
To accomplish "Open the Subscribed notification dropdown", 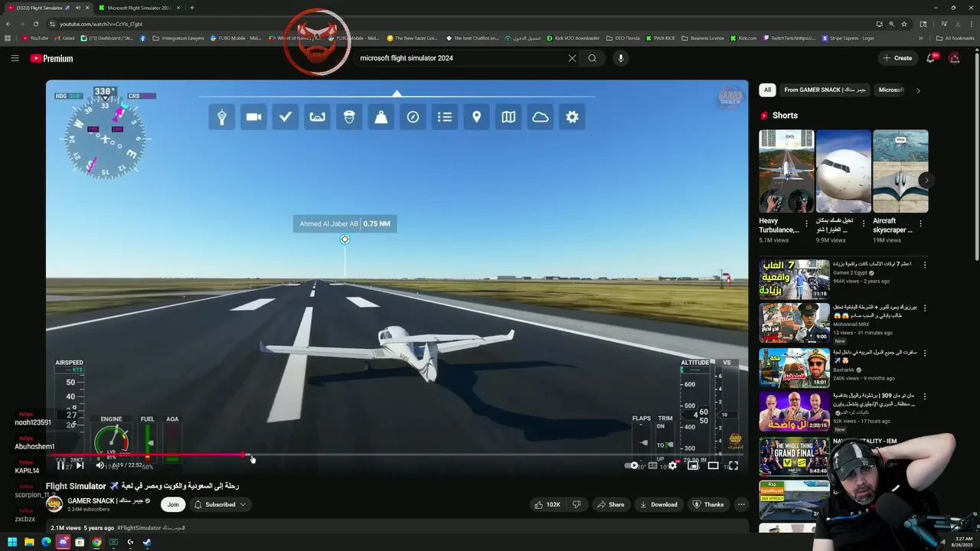I will point(220,504).
